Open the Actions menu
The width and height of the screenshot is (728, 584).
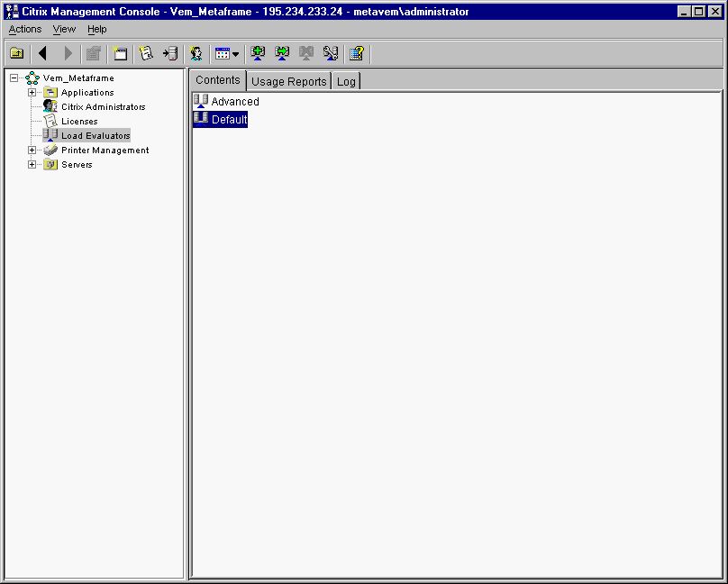click(25, 29)
